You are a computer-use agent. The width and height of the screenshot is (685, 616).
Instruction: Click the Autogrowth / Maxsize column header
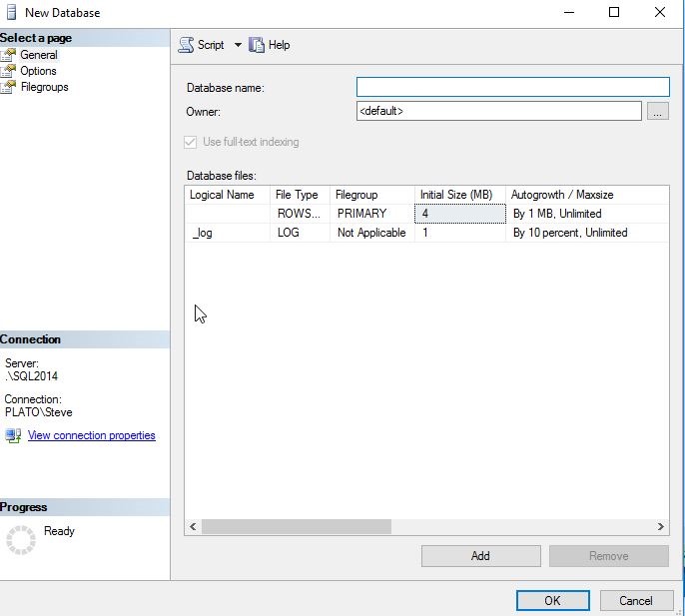point(561,195)
